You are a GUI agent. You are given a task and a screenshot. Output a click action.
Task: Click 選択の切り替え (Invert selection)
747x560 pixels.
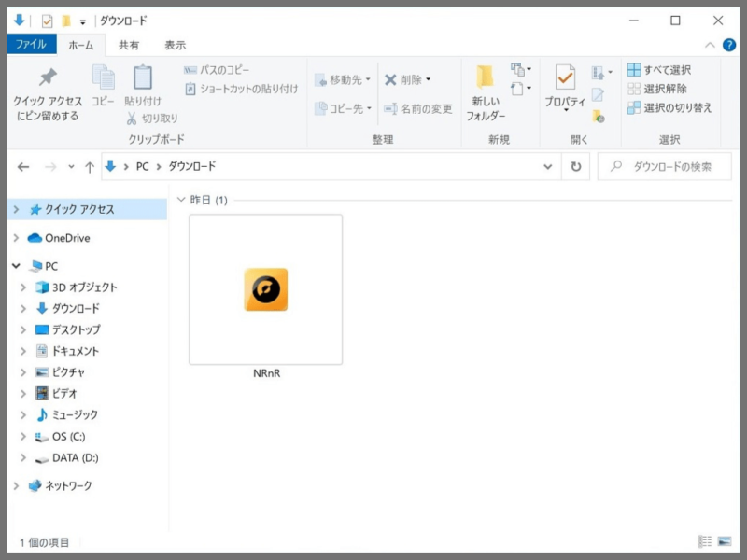(x=669, y=108)
